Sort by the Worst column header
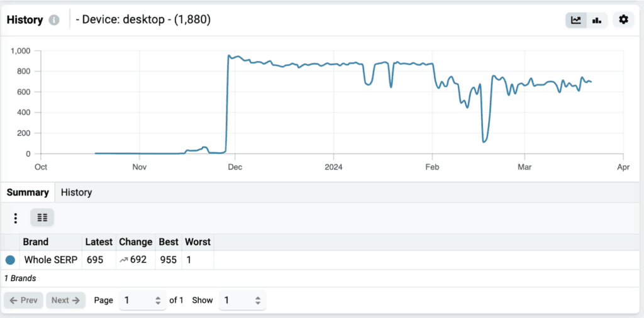The height and width of the screenshot is (318, 644). 198,242
